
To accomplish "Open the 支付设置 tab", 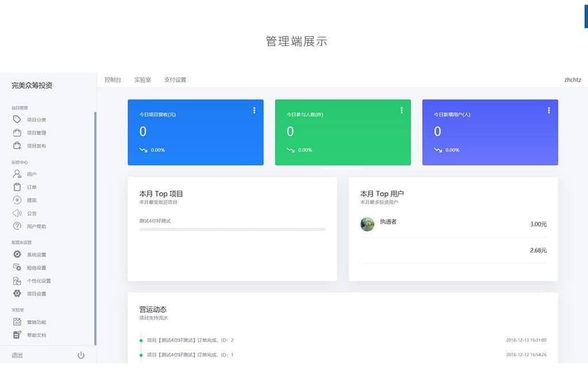I will pos(175,80).
